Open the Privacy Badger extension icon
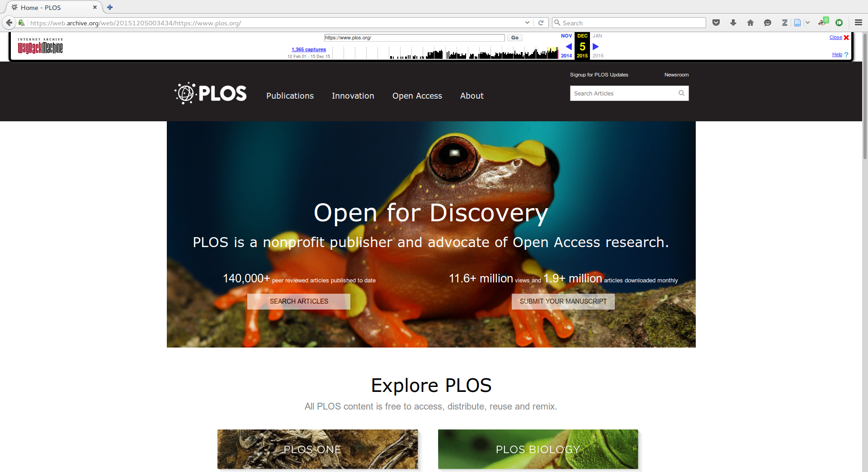The height and width of the screenshot is (472, 868). point(823,22)
